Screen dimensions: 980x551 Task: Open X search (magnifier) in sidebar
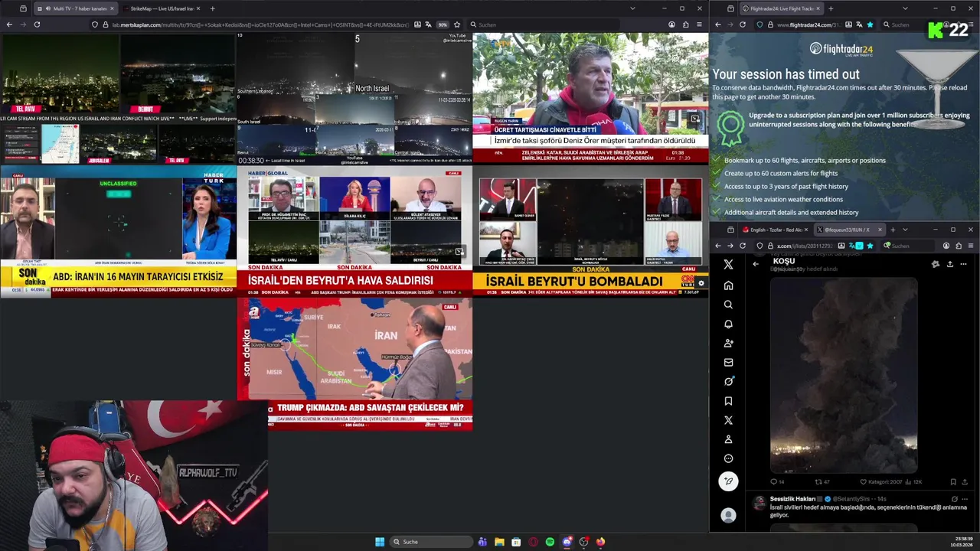click(x=728, y=305)
